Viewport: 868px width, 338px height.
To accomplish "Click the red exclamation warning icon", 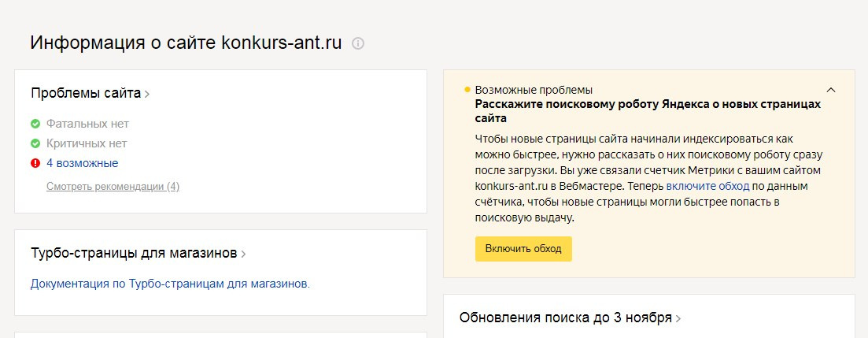I will [35, 163].
